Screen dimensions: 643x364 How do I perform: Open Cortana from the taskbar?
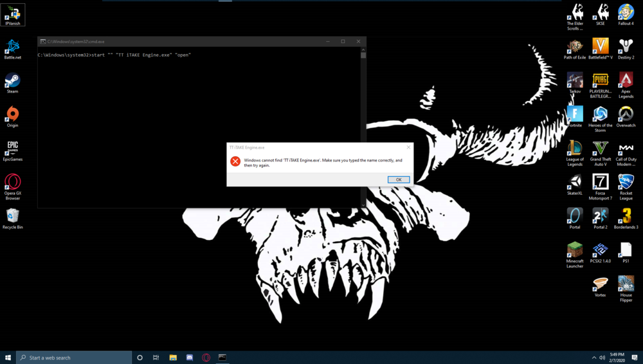(140, 358)
